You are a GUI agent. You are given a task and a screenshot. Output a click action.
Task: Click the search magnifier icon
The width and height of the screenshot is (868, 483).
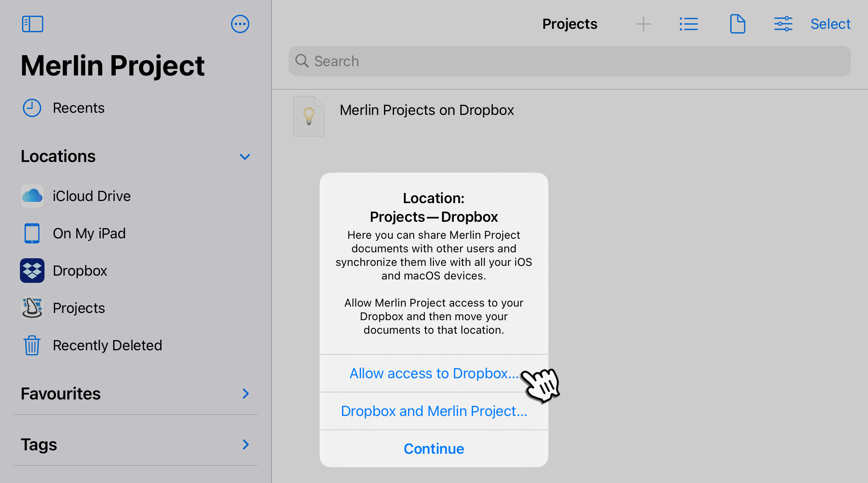[x=302, y=61]
